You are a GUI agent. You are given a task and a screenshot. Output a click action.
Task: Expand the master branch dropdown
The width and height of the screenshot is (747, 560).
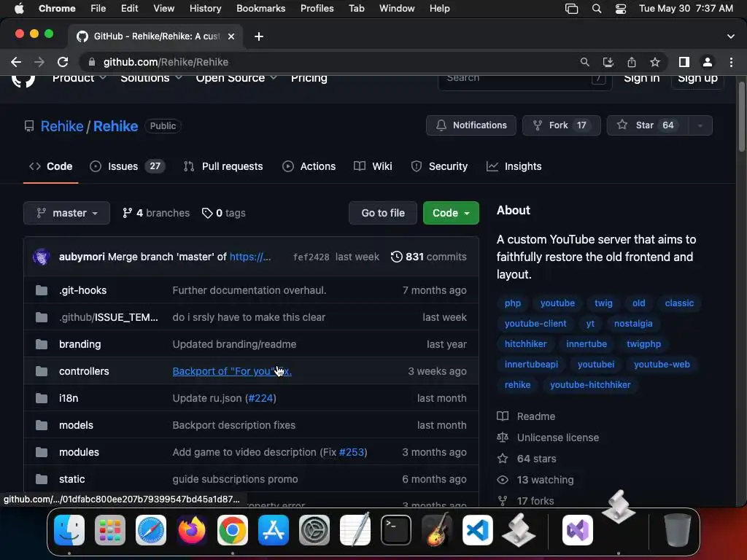(x=66, y=213)
